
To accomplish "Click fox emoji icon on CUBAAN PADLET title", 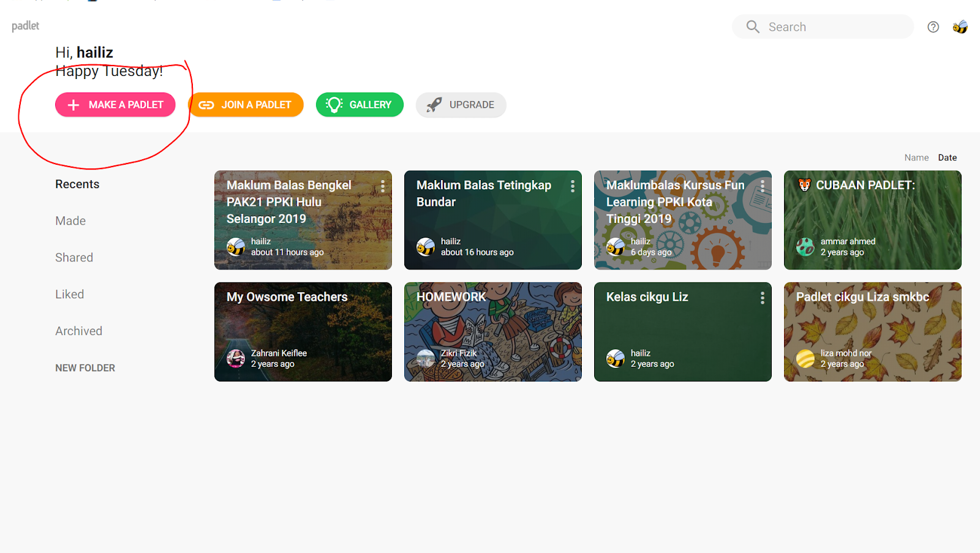I will 804,185.
